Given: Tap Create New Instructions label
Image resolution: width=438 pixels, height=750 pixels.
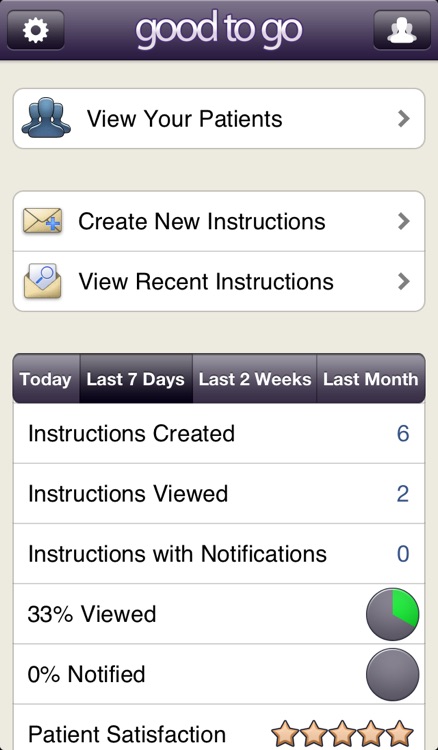Looking at the screenshot, I should point(202,221).
